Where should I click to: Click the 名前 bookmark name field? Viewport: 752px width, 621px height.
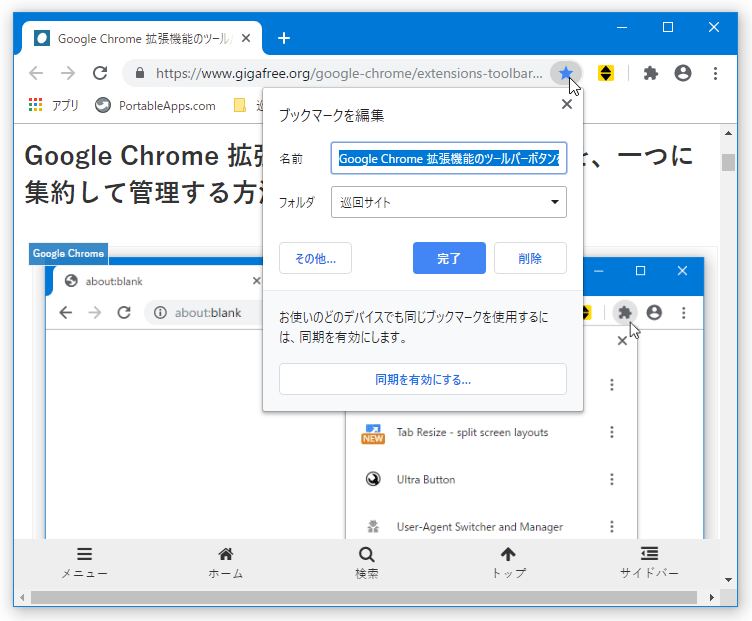click(448, 158)
